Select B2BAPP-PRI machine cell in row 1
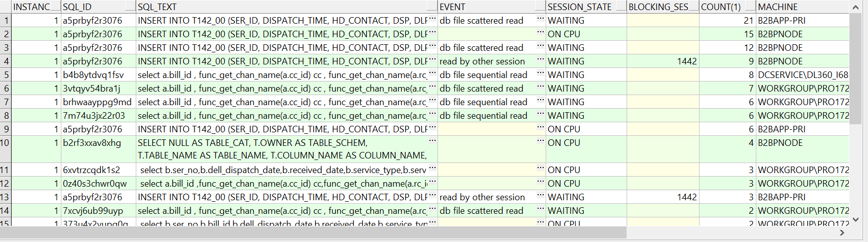 (x=803, y=21)
